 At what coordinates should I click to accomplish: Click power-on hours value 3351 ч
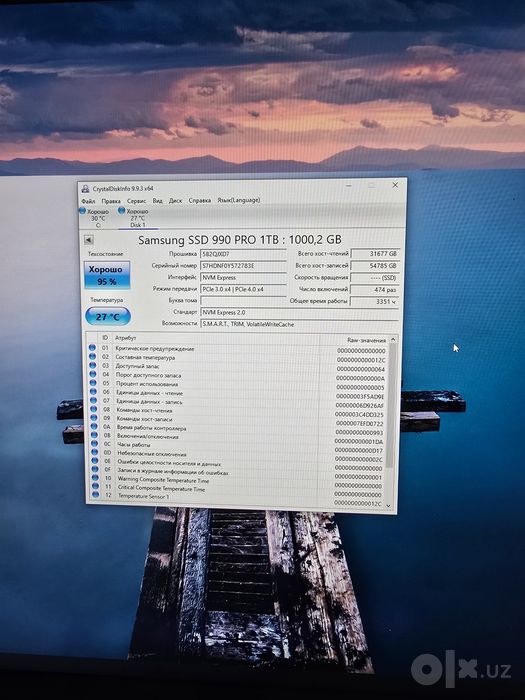(x=375, y=302)
